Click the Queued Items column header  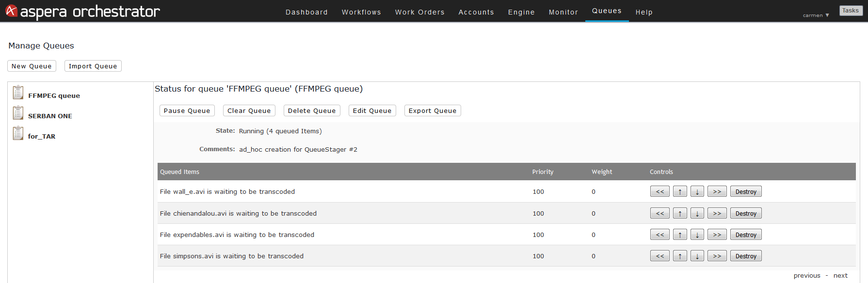pos(179,172)
